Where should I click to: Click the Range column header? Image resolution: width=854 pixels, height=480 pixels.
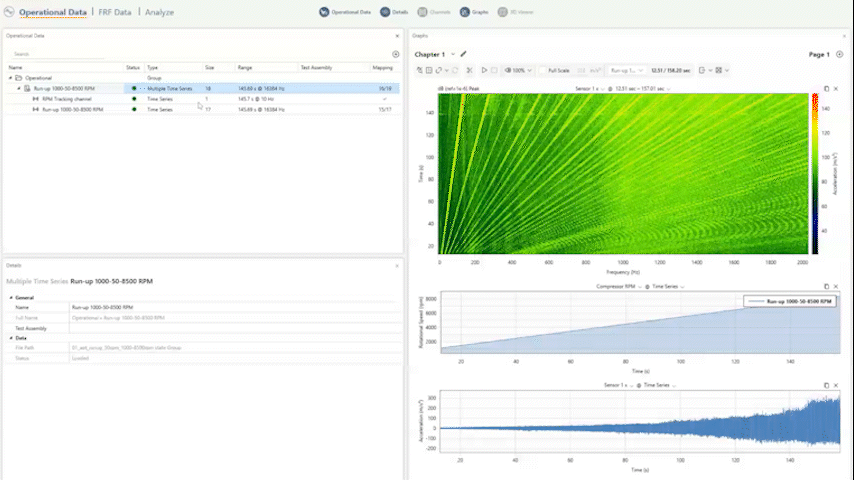(x=245, y=67)
